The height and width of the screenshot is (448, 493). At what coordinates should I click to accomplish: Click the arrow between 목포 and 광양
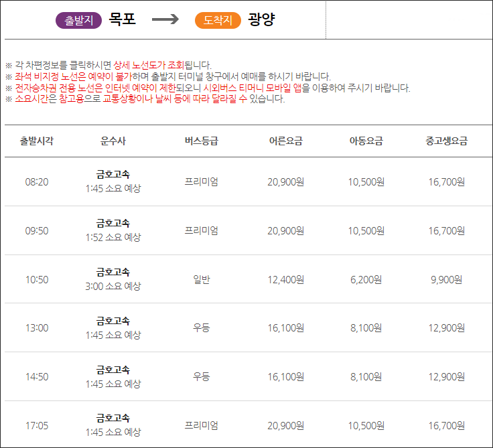pyautogui.click(x=165, y=19)
